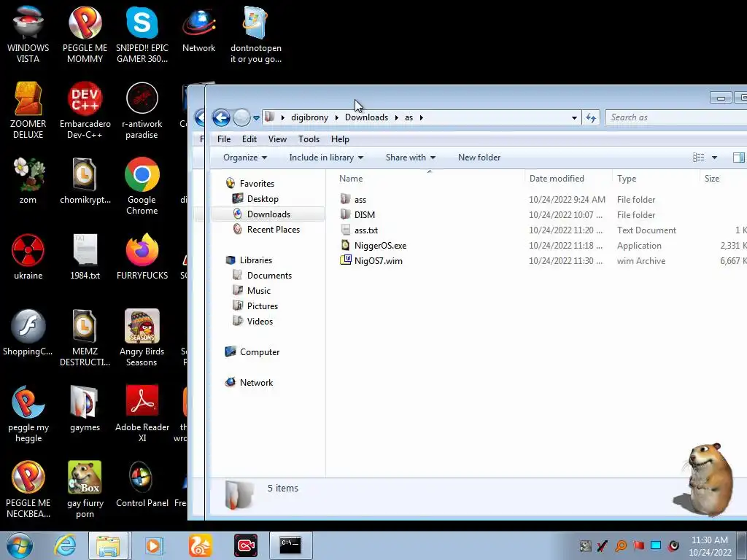747x560 pixels.
Task: Click the Explorer Back arrow button
Action: [221, 117]
